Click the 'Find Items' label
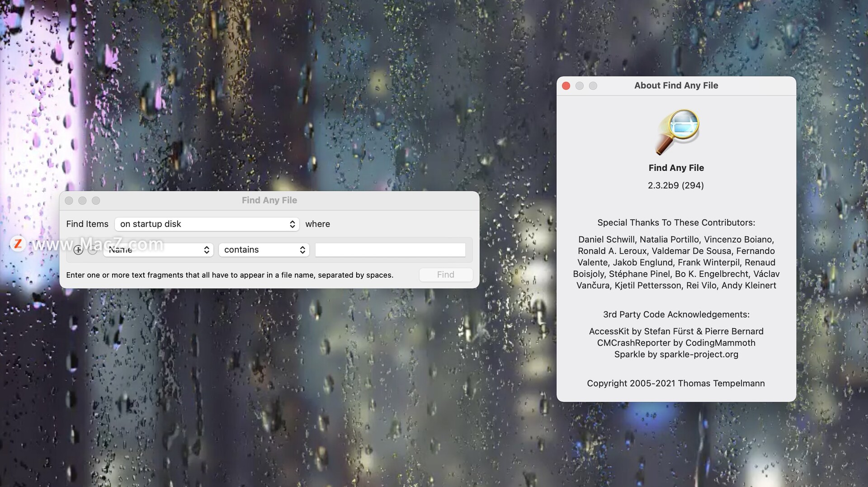This screenshot has width=868, height=487. pos(87,224)
